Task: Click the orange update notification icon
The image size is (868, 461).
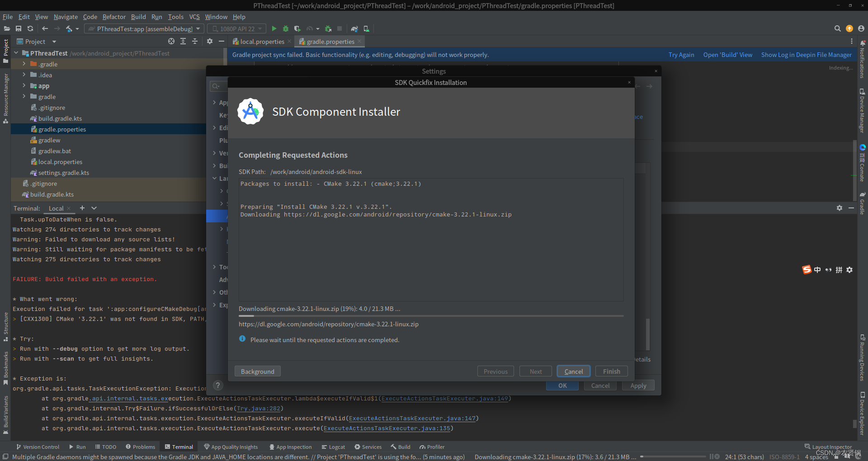Action: pos(849,28)
